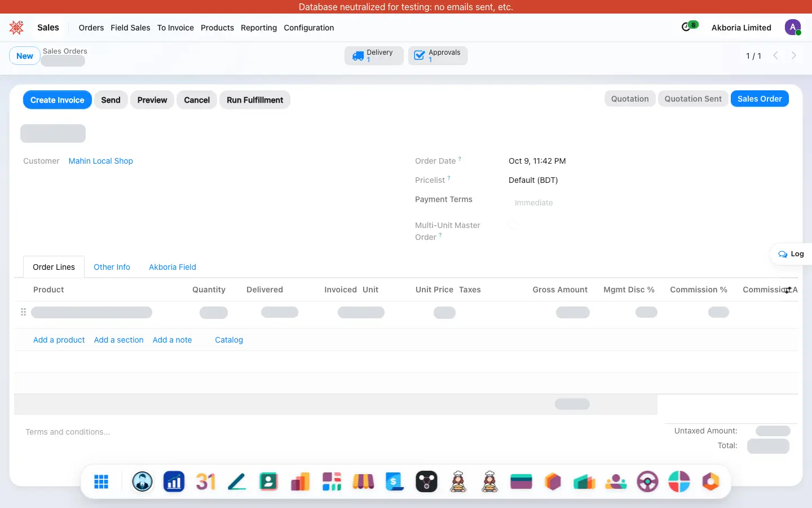This screenshot has width=812, height=508.
Task: Open the apps grid in the dock
Action: coord(101,481)
